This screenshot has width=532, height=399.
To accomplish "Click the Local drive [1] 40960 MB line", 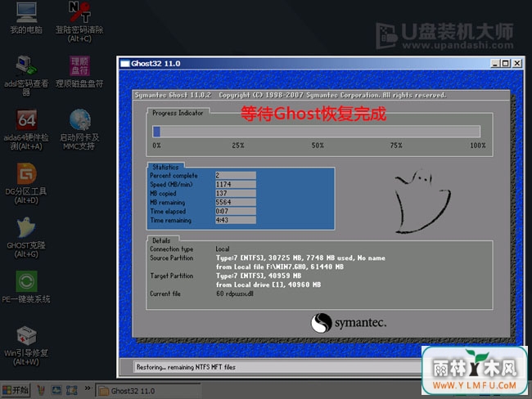I will tap(268, 285).
